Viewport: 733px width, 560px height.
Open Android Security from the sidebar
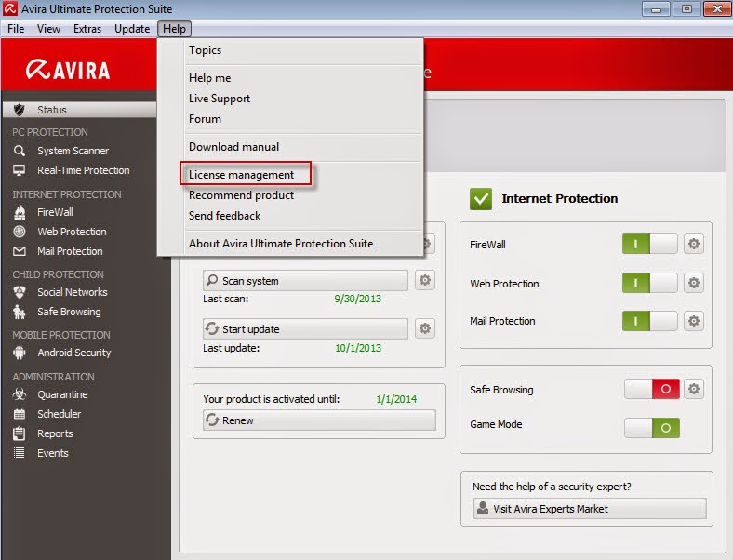pyautogui.click(x=74, y=353)
